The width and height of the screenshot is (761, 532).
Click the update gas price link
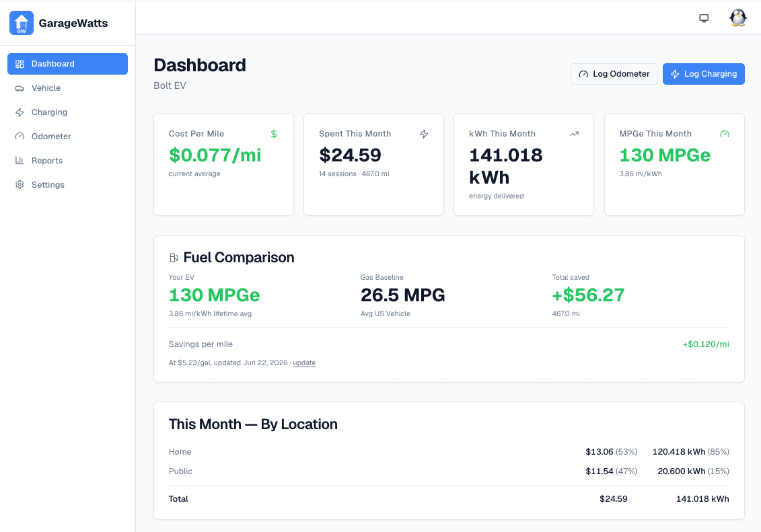pos(304,363)
